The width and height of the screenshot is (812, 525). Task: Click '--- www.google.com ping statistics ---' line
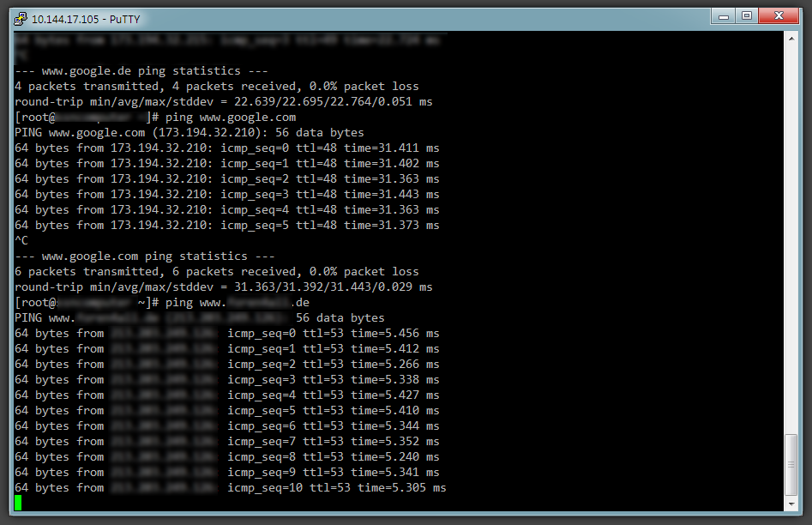click(x=145, y=256)
